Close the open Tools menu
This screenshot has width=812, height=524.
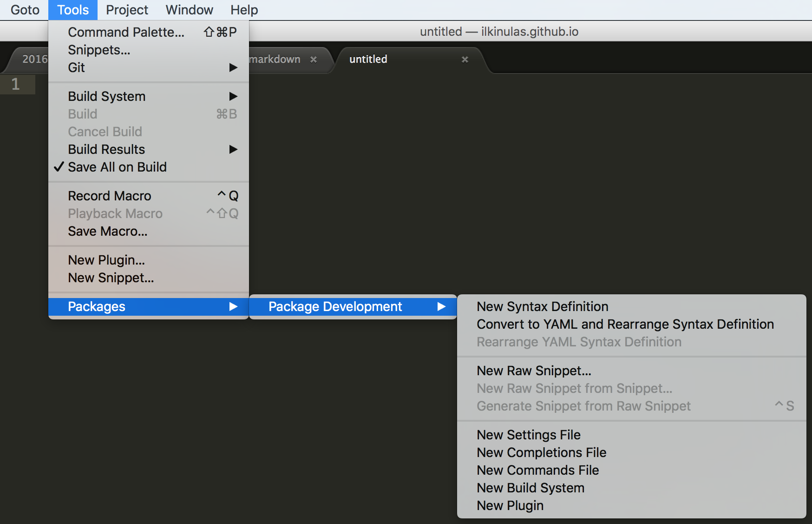click(x=73, y=10)
